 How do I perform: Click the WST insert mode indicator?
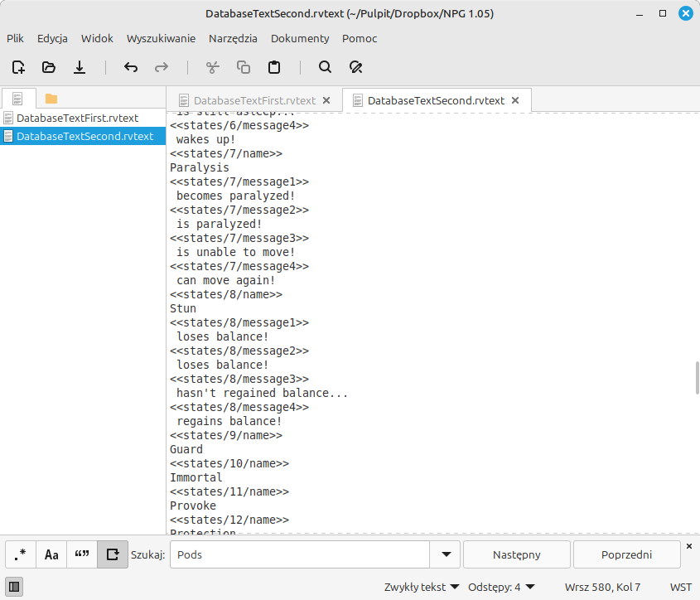point(681,587)
